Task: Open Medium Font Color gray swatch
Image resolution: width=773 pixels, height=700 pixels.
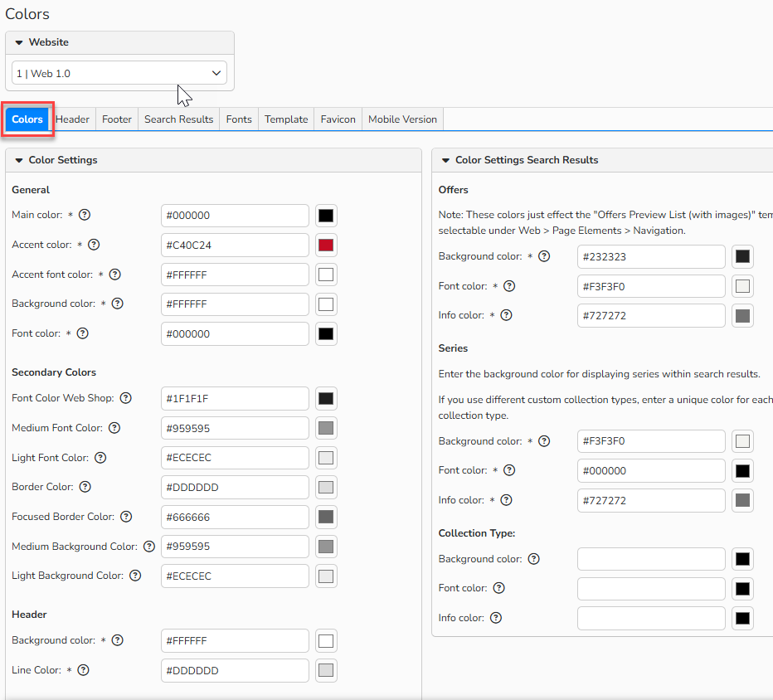Action: [326, 428]
